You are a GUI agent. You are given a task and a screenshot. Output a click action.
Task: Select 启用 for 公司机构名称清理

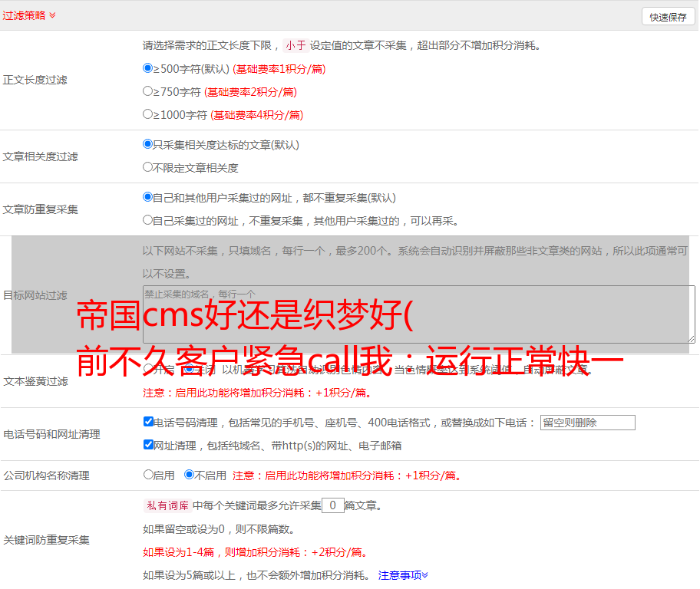pos(148,474)
